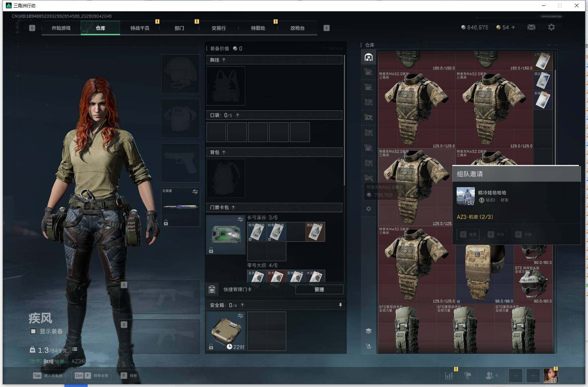Toggle the pin icon on 安全箱 header
This screenshot has height=387, width=588.
click(340, 305)
